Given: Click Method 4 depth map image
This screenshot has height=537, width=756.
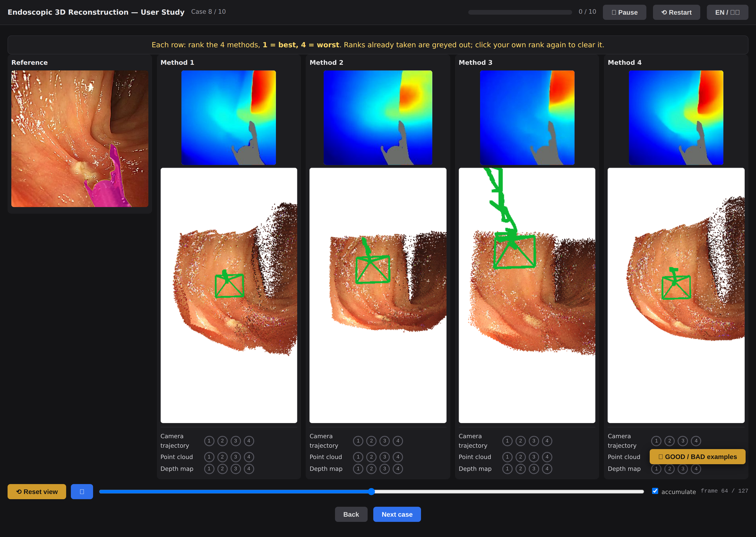Looking at the screenshot, I should coord(676,118).
